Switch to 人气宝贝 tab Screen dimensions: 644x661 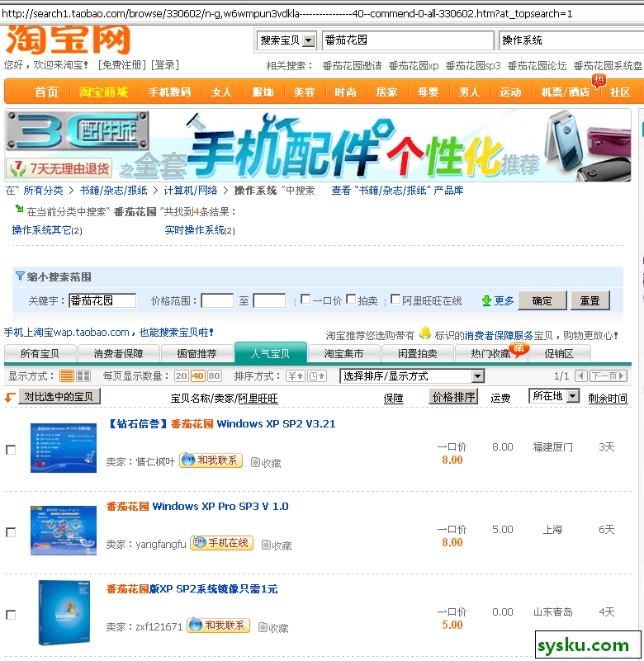[270, 353]
